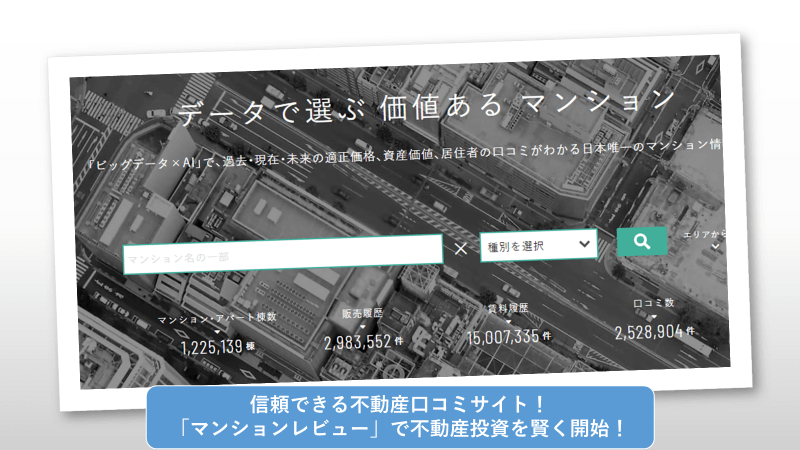This screenshot has height=450, width=800.
Task: Open the 種別を選択 dropdown
Action: click(x=538, y=245)
